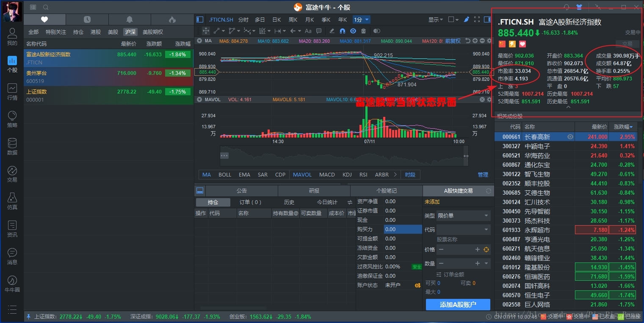Open the 资讯 news section

12,229
